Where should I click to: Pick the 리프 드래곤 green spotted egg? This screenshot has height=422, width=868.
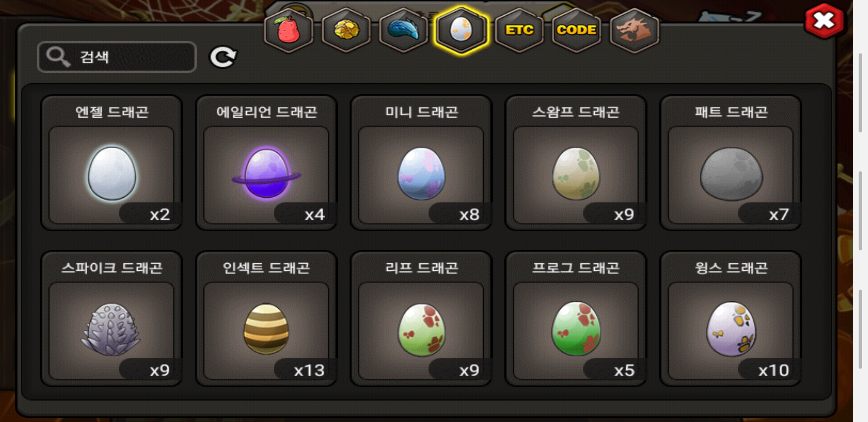point(421,319)
